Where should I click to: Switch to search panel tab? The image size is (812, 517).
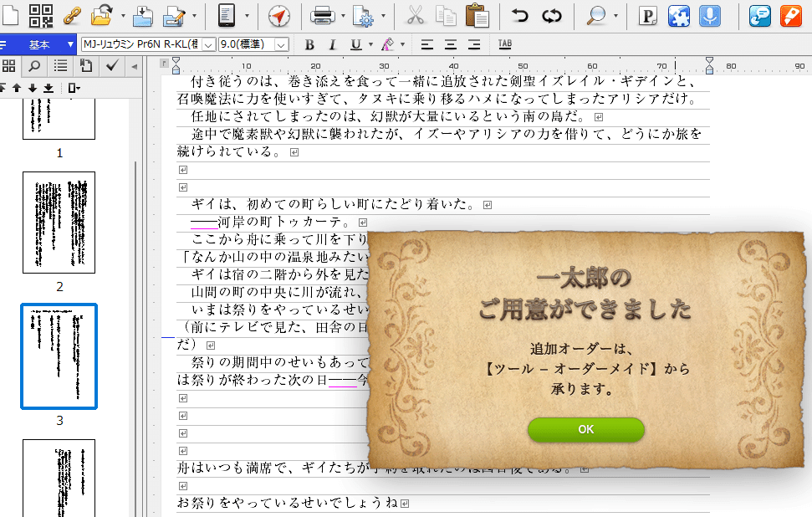point(34,66)
